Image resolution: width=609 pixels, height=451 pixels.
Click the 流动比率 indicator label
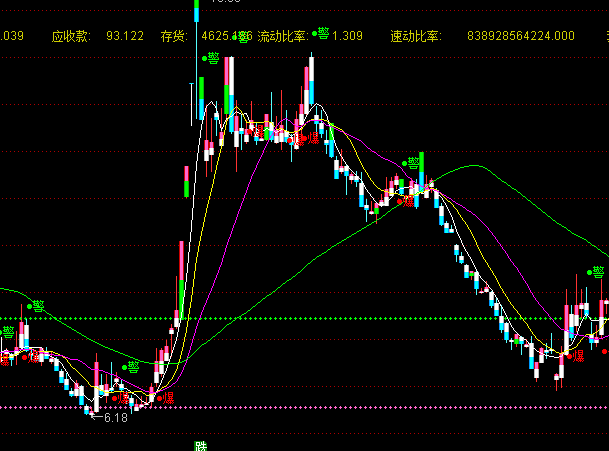click(283, 36)
